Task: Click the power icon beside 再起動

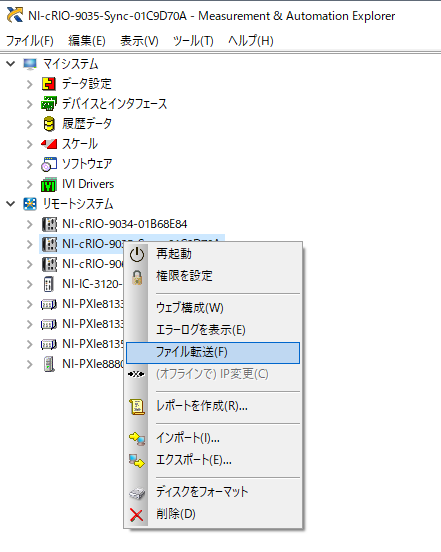Action: pyautogui.click(x=137, y=254)
